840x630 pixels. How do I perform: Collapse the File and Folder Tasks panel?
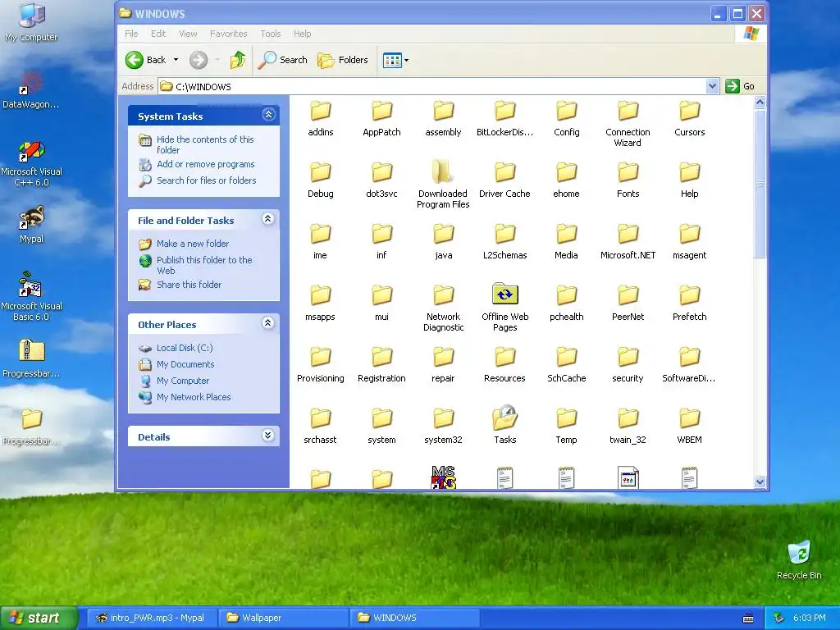pos(268,218)
